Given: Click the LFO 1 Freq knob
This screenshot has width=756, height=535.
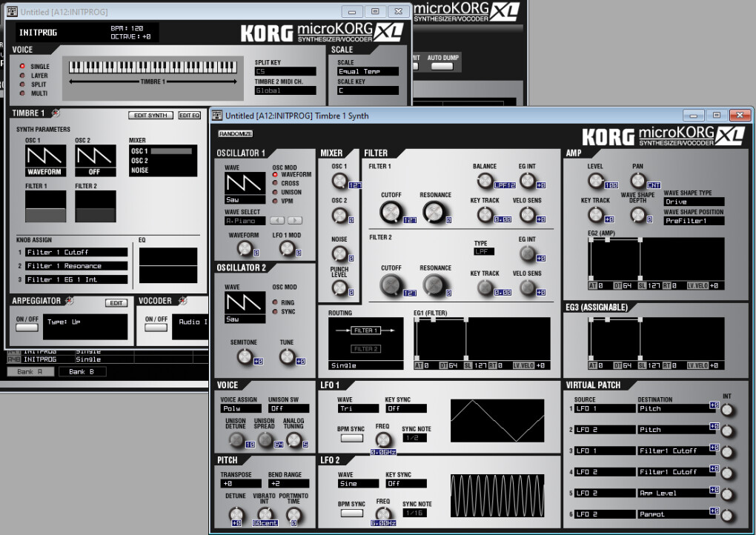Looking at the screenshot, I should tap(383, 439).
